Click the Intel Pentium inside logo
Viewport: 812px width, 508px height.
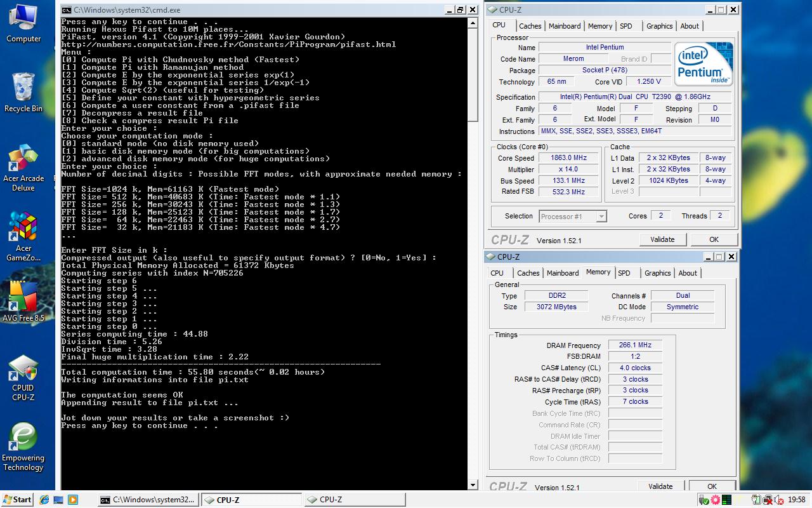pyautogui.click(x=704, y=64)
